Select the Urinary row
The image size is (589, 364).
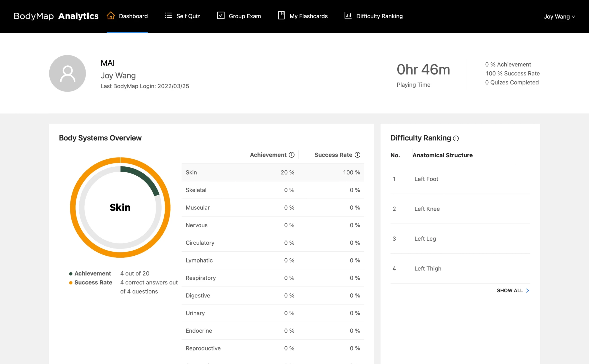273,313
